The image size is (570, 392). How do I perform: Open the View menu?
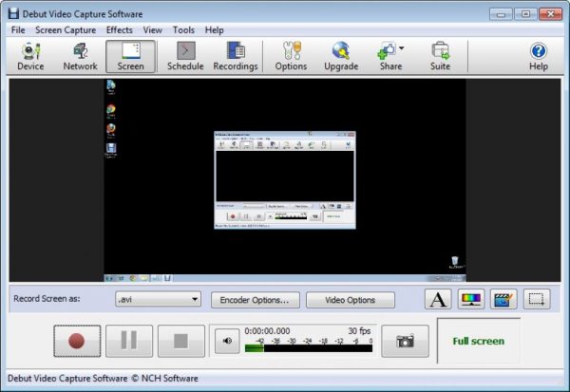click(x=152, y=30)
